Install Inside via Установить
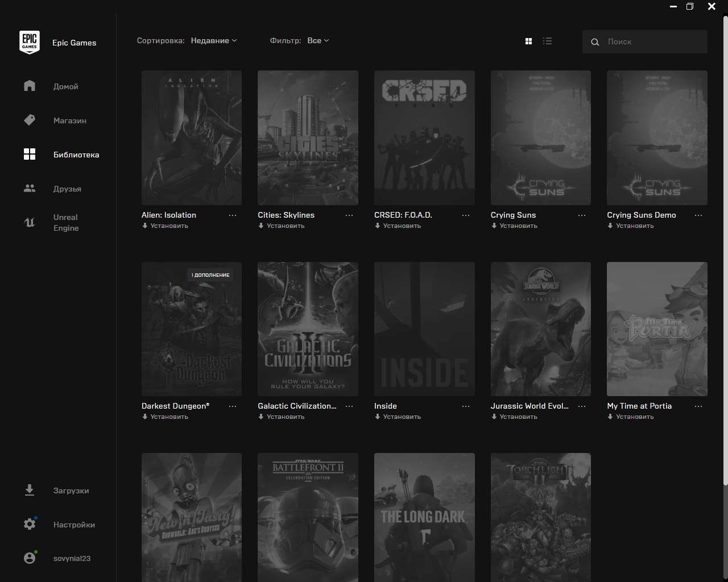The width and height of the screenshot is (728, 582). (398, 417)
